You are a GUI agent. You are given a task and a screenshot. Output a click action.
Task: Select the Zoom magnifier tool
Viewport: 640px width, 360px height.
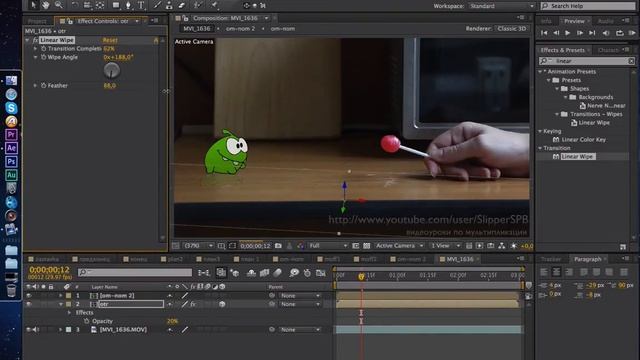click(59, 5)
